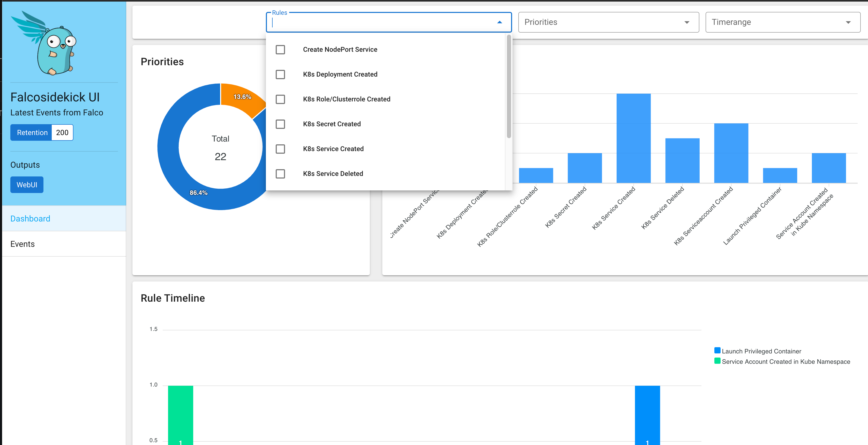Click the Total 22 donut center
The height and width of the screenshot is (445, 868).
pyautogui.click(x=220, y=148)
